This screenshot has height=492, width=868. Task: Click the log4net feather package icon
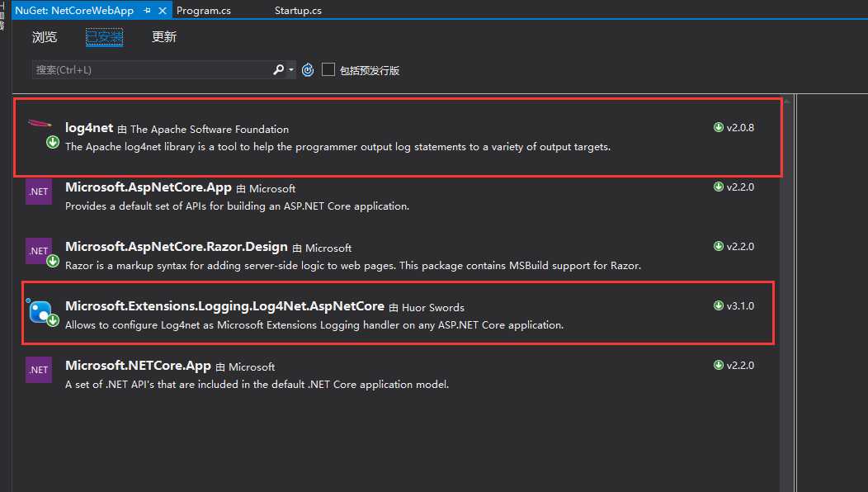click(x=40, y=124)
